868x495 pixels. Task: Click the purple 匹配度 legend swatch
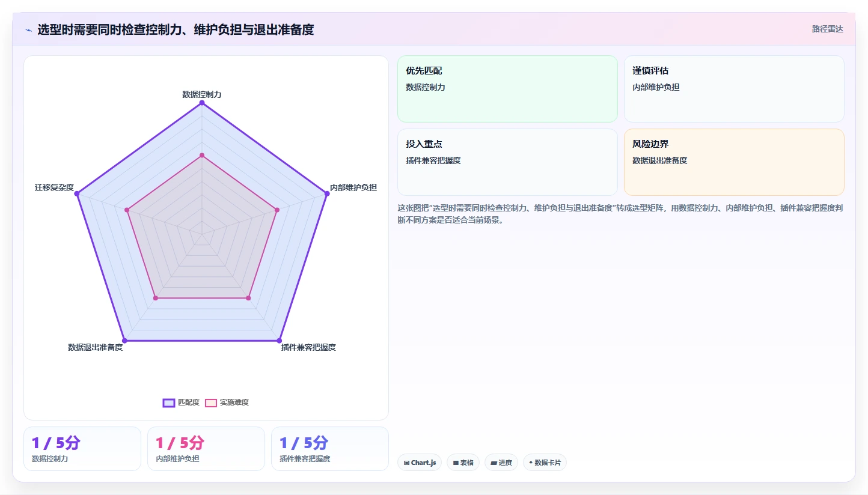click(169, 402)
